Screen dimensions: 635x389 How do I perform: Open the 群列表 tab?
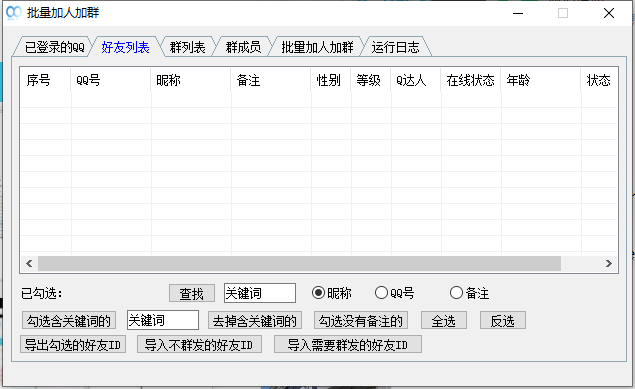click(x=188, y=47)
